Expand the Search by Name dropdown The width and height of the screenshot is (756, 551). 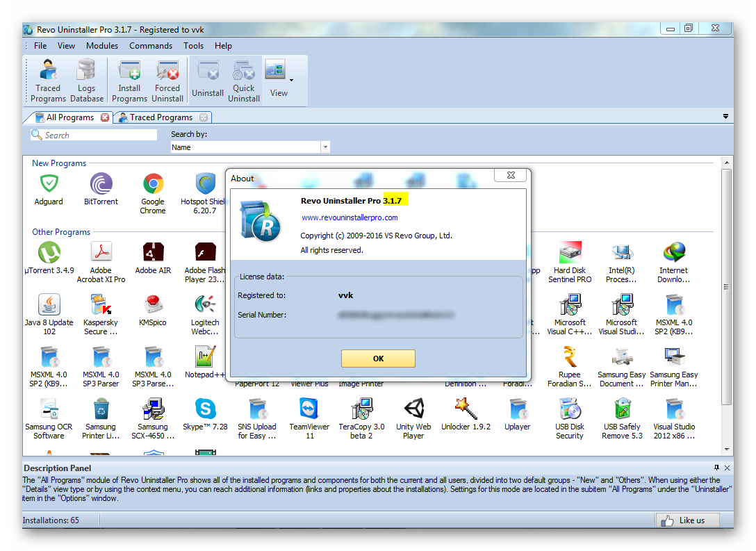(x=325, y=147)
